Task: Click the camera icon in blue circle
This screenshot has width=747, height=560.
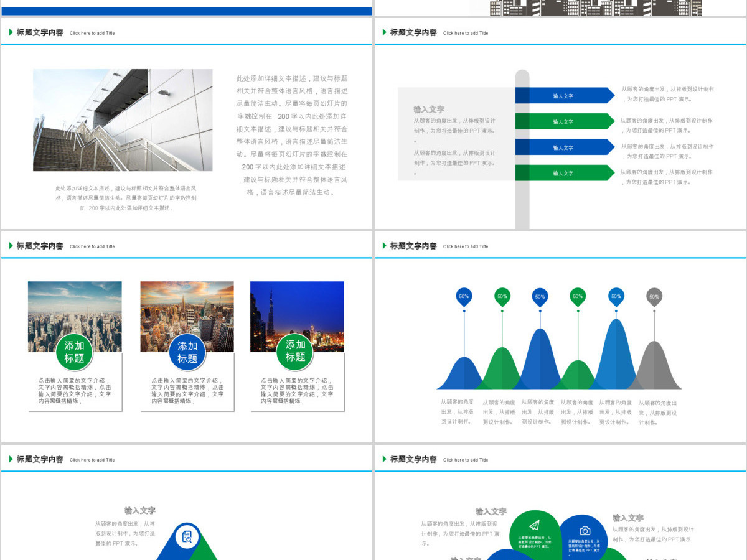Action: point(585,531)
